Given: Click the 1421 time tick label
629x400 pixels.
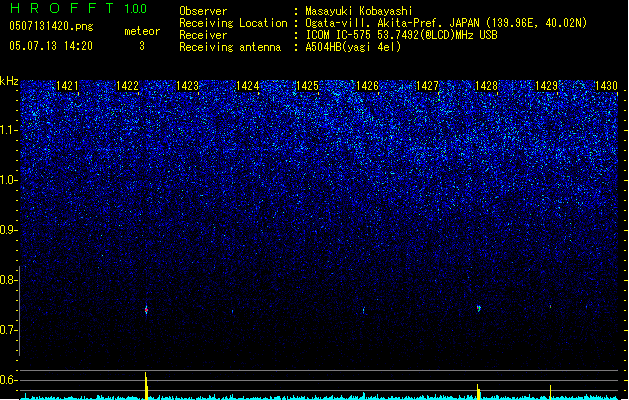Looking at the screenshot, I should pyautogui.click(x=67, y=86).
